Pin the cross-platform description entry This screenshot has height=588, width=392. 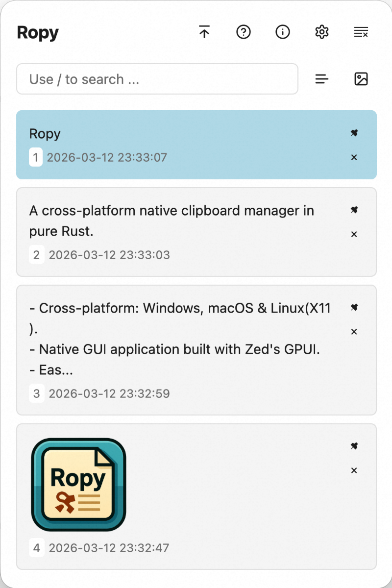pos(354,210)
